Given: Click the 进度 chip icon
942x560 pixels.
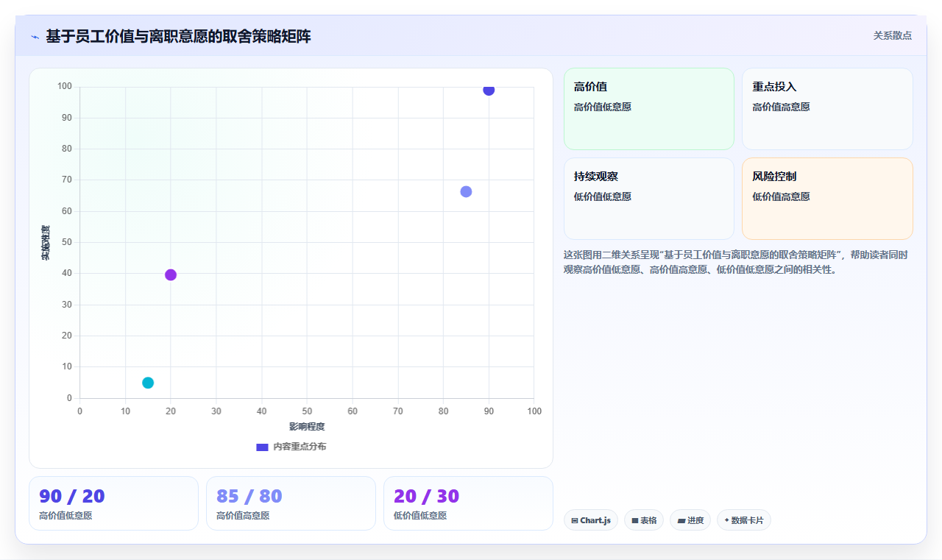Looking at the screenshot, I should [x=681, y=520].
